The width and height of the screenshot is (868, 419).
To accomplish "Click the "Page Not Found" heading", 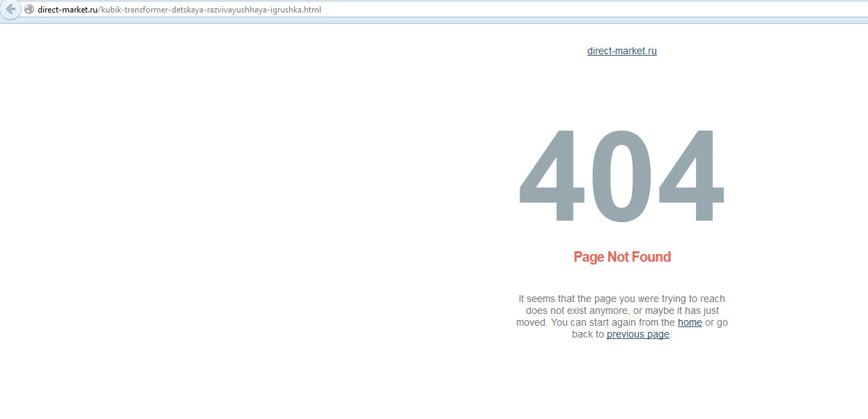I will pyautogui.click(x=622, y=257).
